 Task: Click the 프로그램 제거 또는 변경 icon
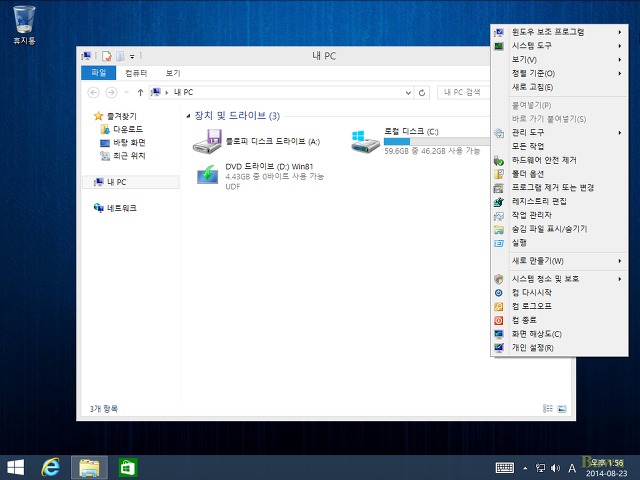point(499,188)
